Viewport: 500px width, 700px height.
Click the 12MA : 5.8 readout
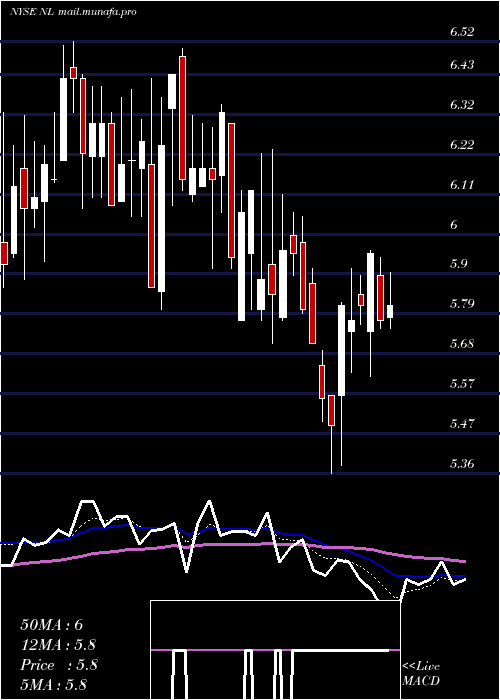pos(58,645)
